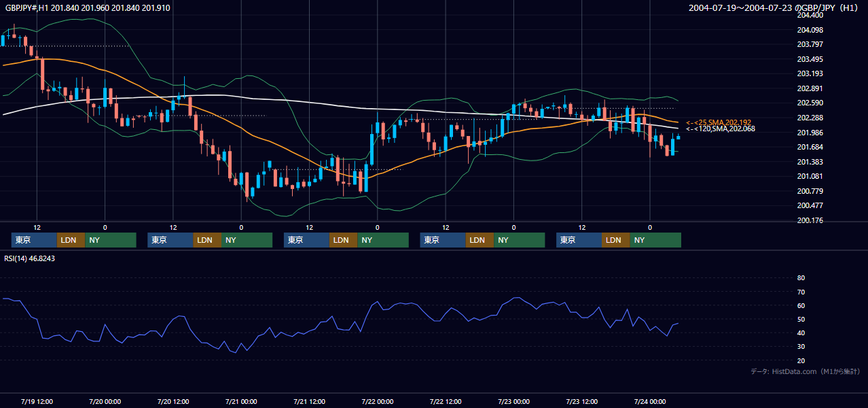This screenshot has width=868, height=408.
Task: Select the 25 SMA 202.192 label
Action: point(719,122)
